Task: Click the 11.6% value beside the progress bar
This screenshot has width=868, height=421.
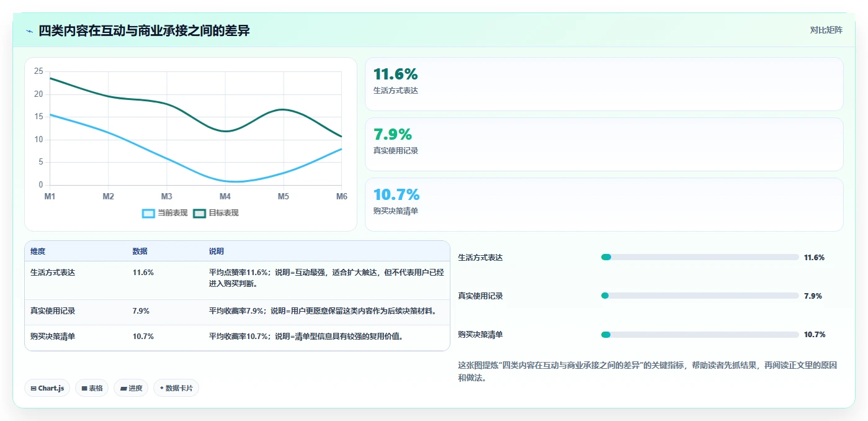Action: click(814, 257)
